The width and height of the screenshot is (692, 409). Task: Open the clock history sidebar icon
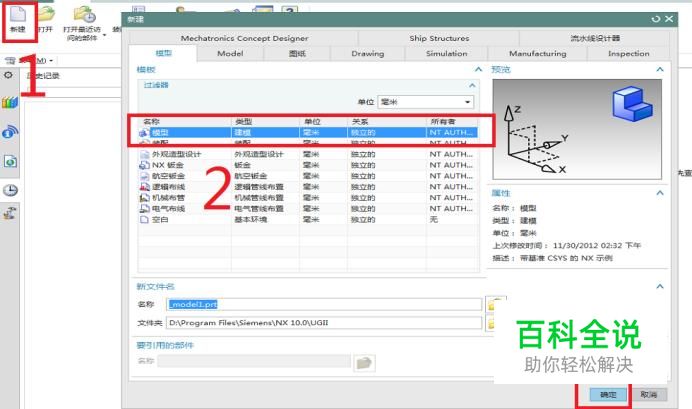point(10,190)
